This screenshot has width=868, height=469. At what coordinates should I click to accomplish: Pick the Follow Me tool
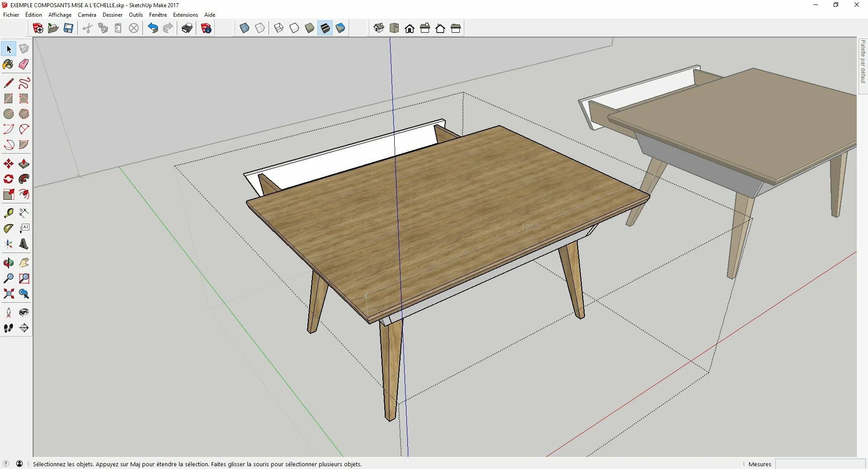point(24,179)
